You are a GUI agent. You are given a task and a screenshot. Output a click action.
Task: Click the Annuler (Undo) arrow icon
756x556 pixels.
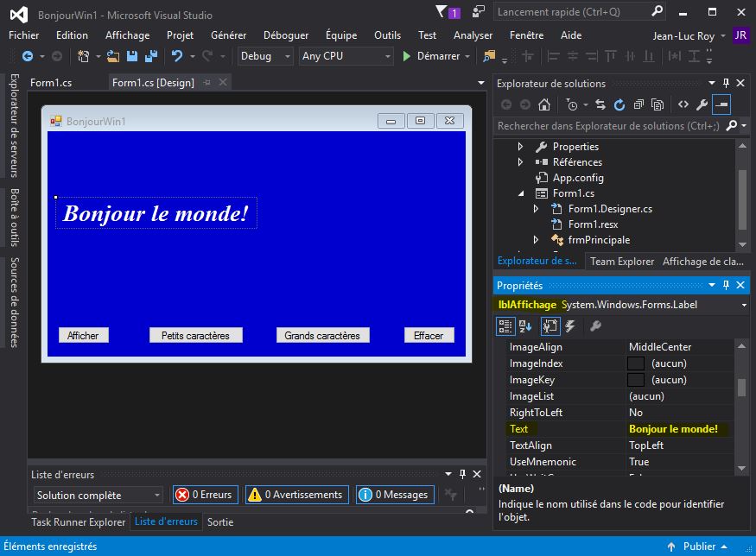[177, 56]
